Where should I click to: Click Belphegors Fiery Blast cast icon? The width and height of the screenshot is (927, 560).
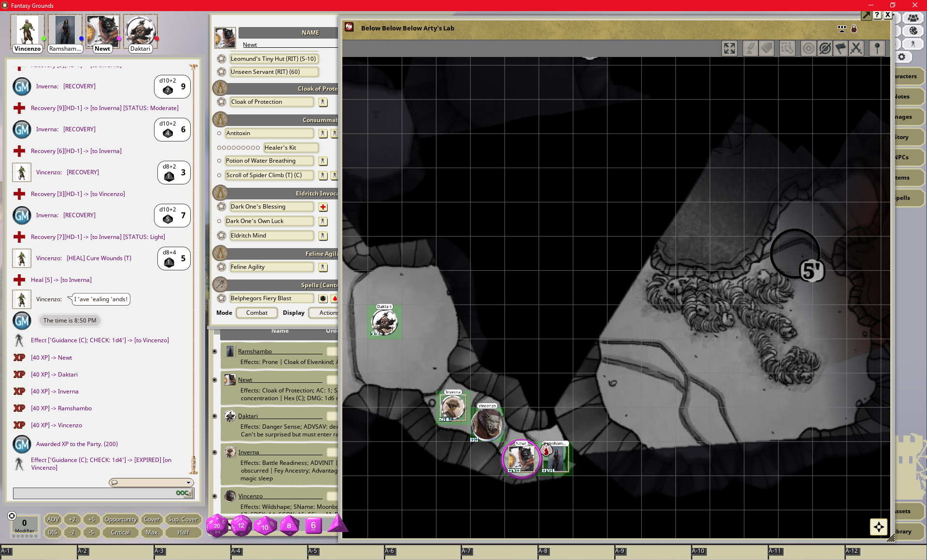click(323, 299)
